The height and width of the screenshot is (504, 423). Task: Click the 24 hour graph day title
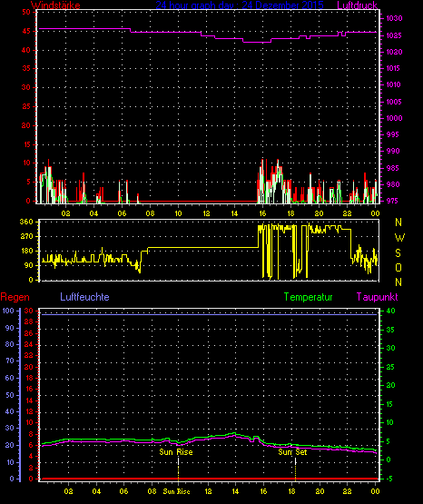(240, 5)
